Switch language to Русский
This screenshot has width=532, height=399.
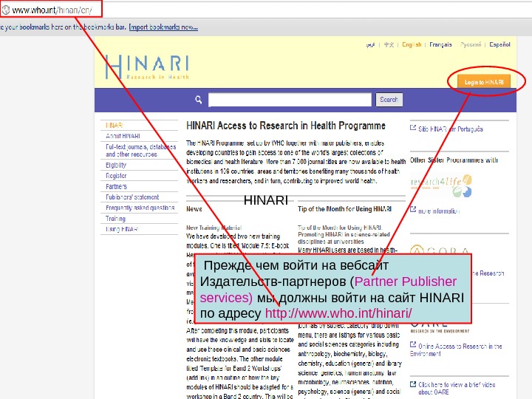coord(471,44)
